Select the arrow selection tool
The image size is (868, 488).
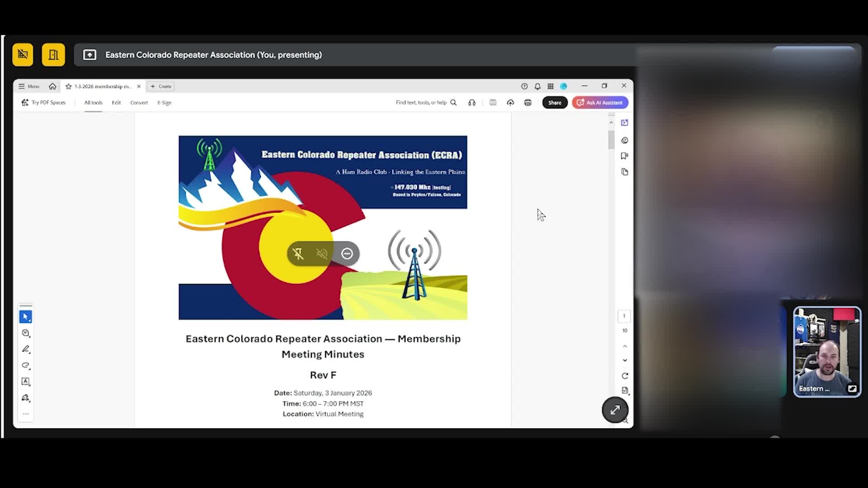[26, 317]
